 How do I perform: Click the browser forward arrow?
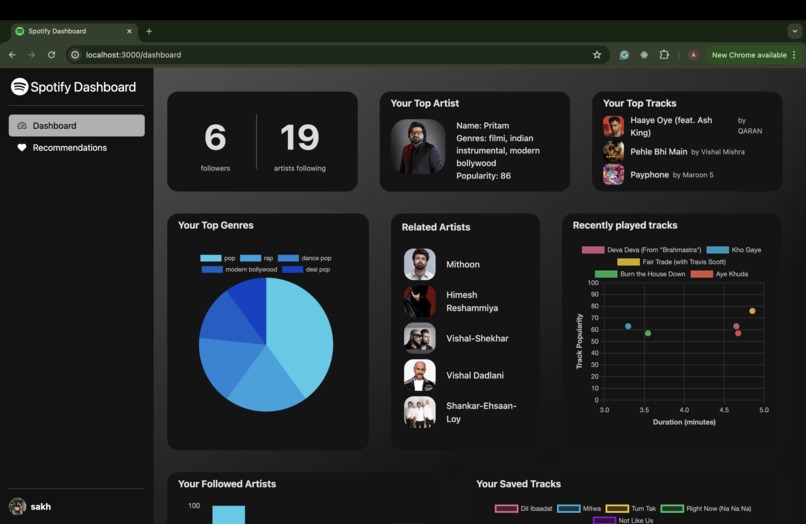coord(31,55)
